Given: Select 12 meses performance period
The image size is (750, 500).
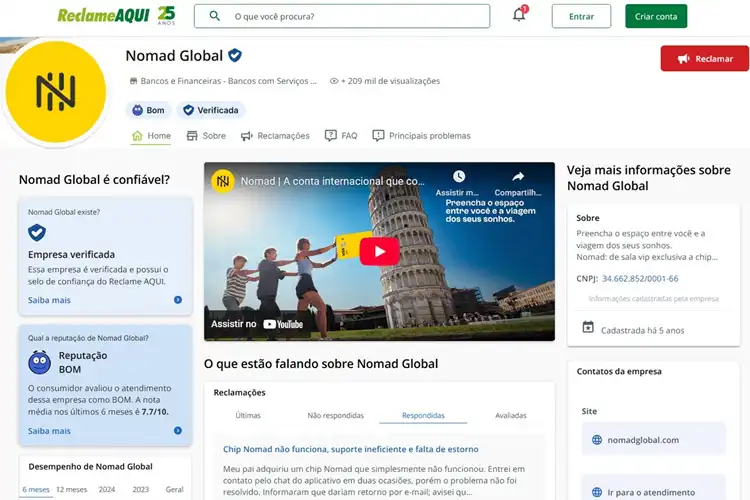Looking at the screenshot, I should pyautogui.click(x=71, y=489).
